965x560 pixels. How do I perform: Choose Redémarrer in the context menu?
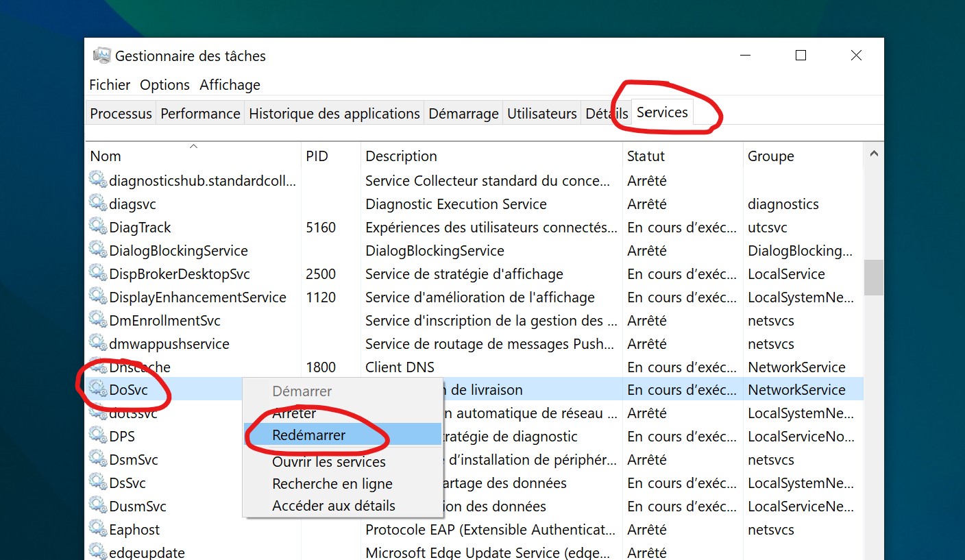click(309, 435)
